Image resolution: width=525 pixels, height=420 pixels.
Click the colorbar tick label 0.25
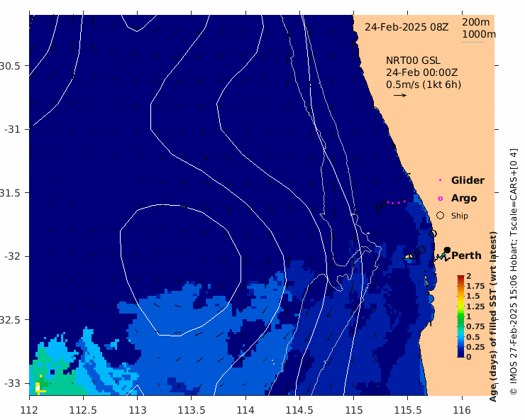pos(475,347)
